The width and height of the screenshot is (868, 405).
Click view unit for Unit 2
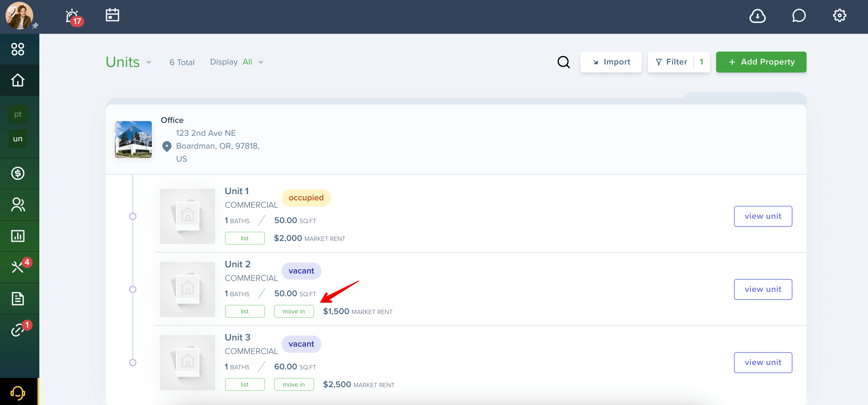click(x=763, y=289)
